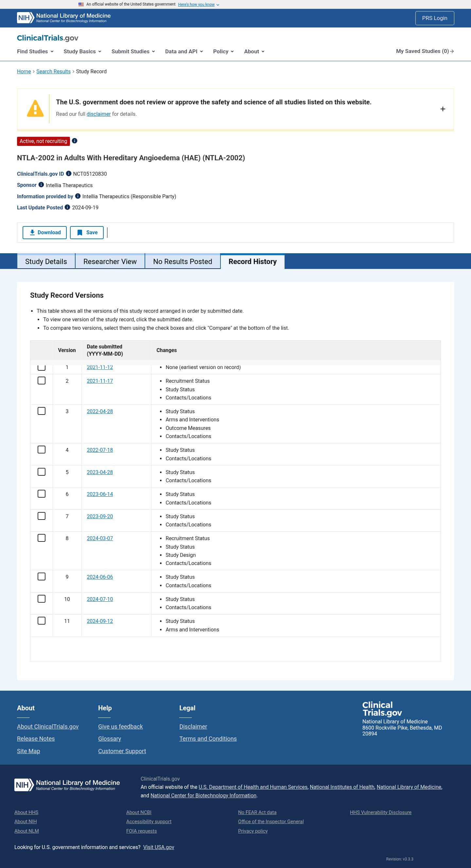Check the box for version 4

(x=42, y=450)
